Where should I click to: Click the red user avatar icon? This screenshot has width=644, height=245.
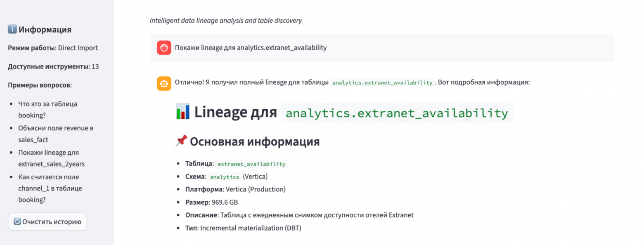(164, 47)
